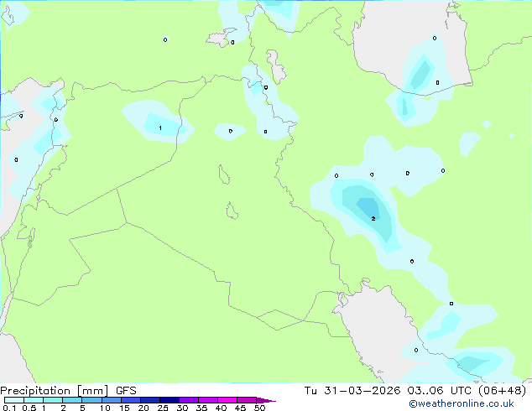Click the weatheronline.co.uk copyright link

[462, 403]
